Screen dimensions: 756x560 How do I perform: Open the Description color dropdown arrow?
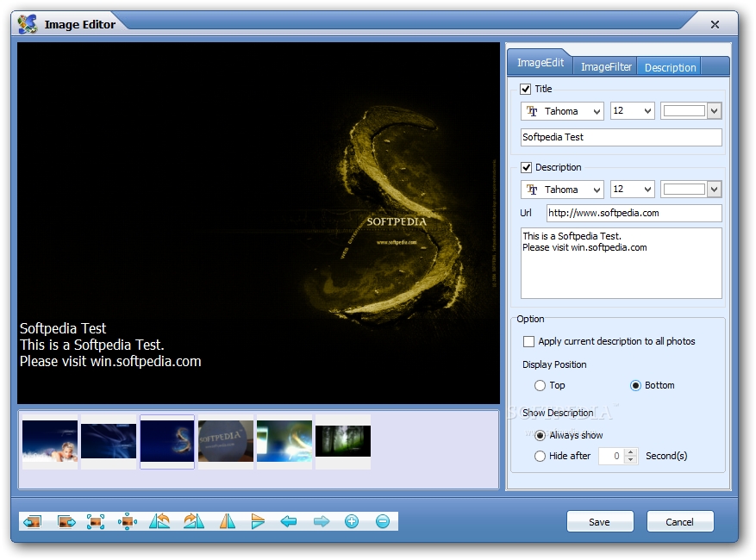715,190
